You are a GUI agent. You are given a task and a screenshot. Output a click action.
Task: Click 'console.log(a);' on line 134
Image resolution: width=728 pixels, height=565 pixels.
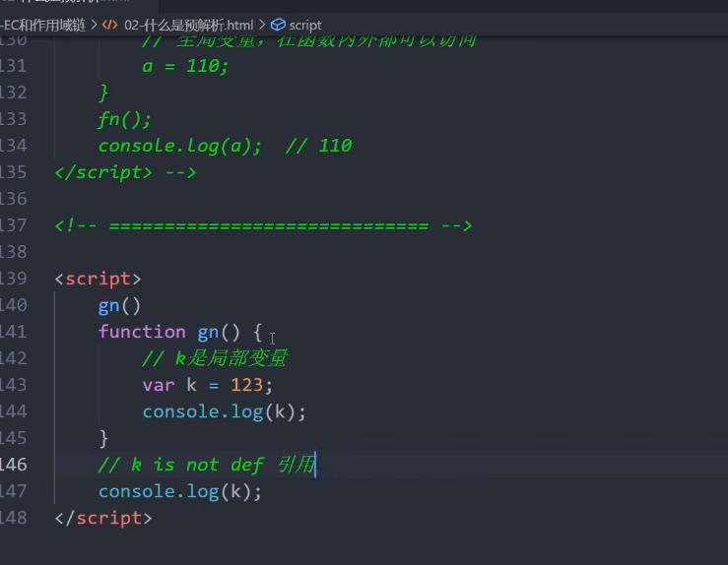pyautogui.click(x=179, y=146)
